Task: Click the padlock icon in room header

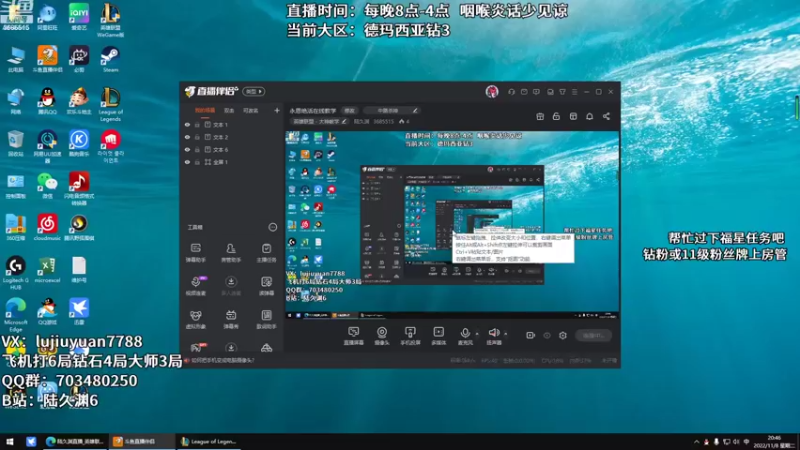Action: click(x=556, y=117)
